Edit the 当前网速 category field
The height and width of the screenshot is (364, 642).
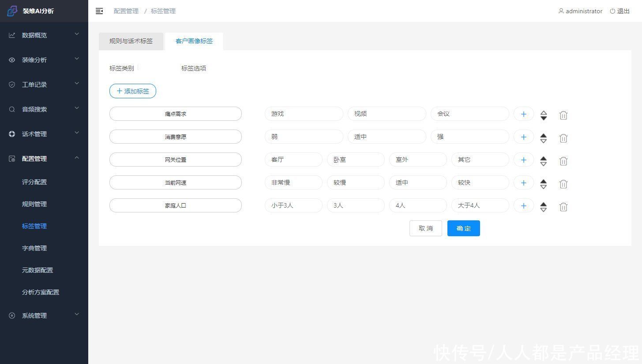(x=176, y=182)
